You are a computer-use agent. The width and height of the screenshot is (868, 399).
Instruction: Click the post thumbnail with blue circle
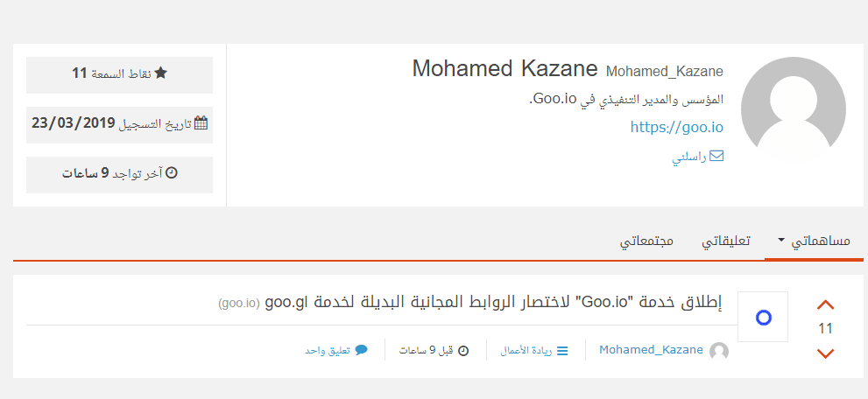[763, 317]
